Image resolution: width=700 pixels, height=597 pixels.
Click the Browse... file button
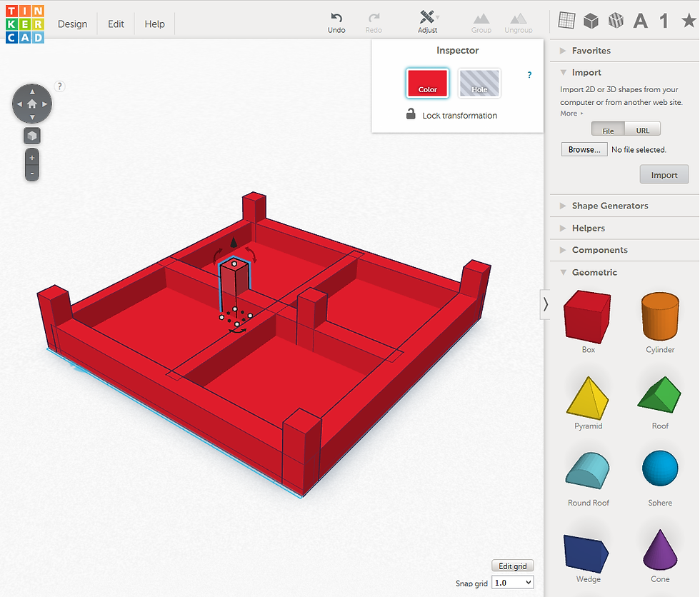coord(584,149)
